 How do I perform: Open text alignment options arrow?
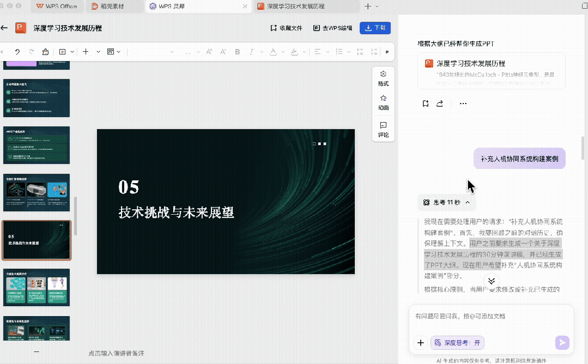click(x=328, y=52)
